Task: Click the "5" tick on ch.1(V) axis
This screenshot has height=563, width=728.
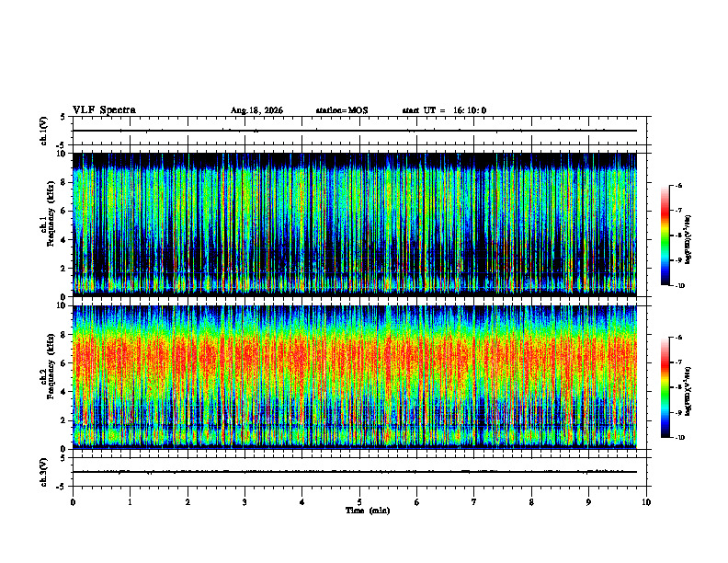Action: coord(63,117)
